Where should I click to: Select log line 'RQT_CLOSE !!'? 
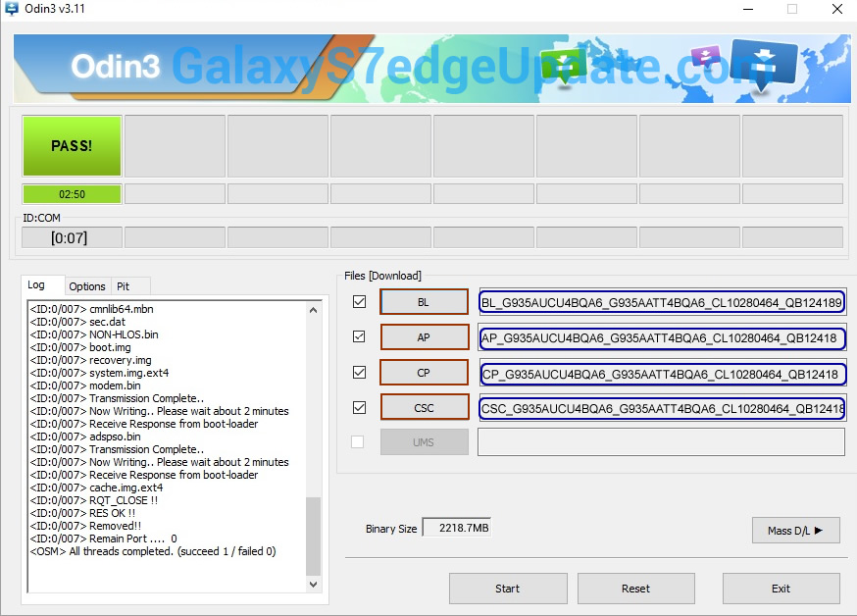click(x=94, y=500)
